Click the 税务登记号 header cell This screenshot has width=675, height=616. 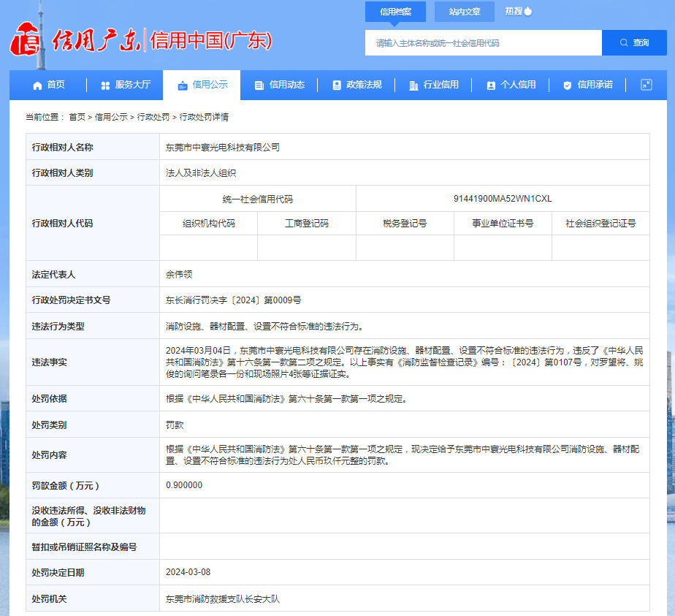(405, 224)
